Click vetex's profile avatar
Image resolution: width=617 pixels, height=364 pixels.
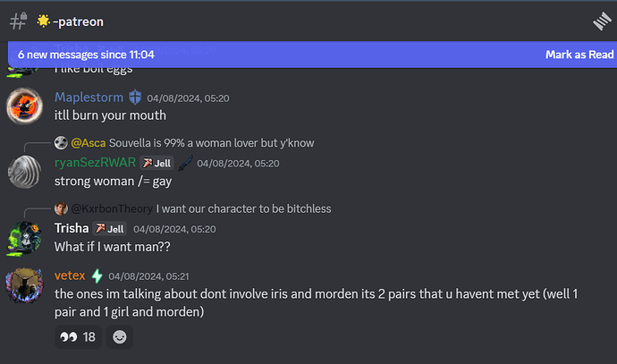pos(24,285)
